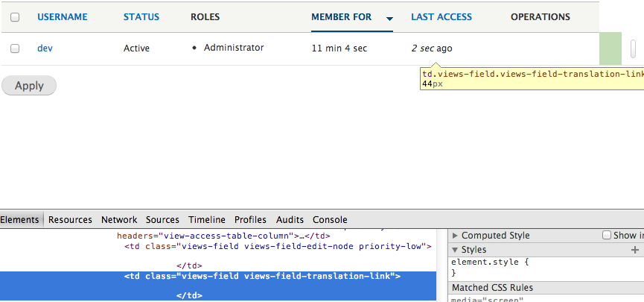Image resolution: width=644 pixels, height=302 pixels.
Task: Open the dev username link
Action: pos(45,48)
